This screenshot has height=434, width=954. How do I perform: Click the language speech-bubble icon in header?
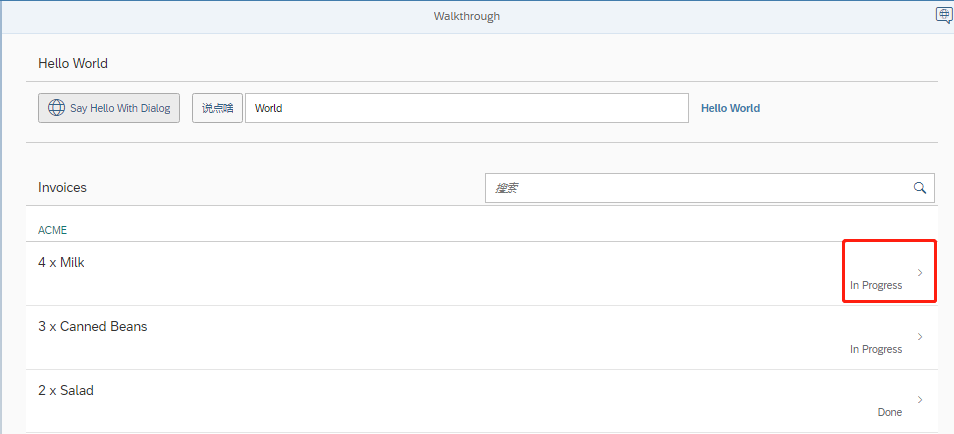[943, 15]
